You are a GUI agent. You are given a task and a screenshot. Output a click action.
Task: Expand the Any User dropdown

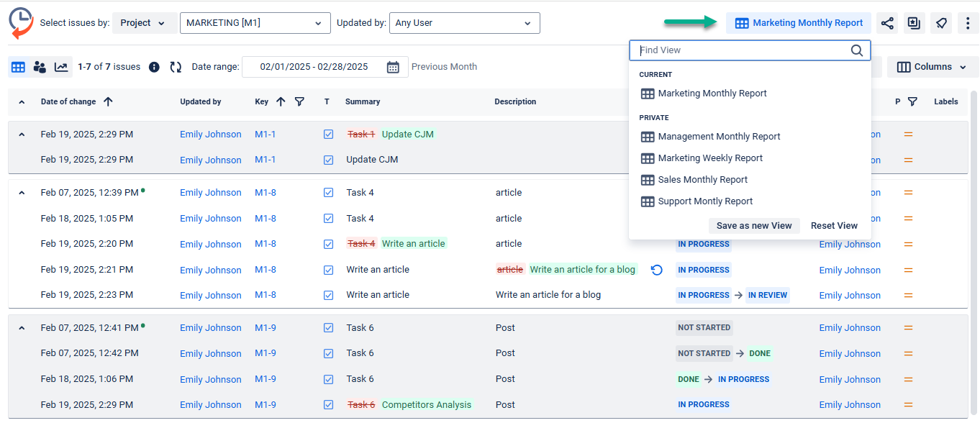pos(464,23)
